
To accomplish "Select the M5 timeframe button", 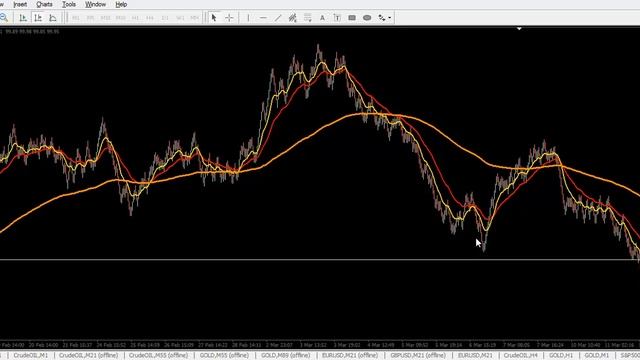I will 91,18.
